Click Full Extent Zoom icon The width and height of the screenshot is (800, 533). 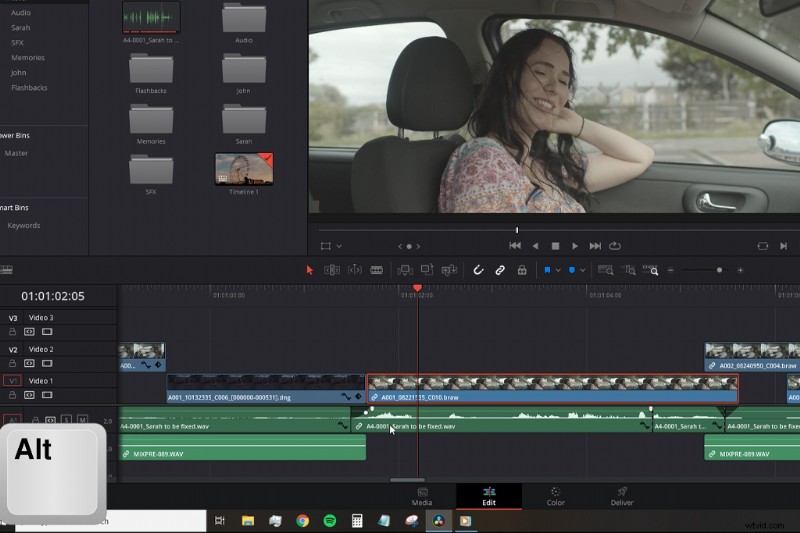tap(606, 270)
